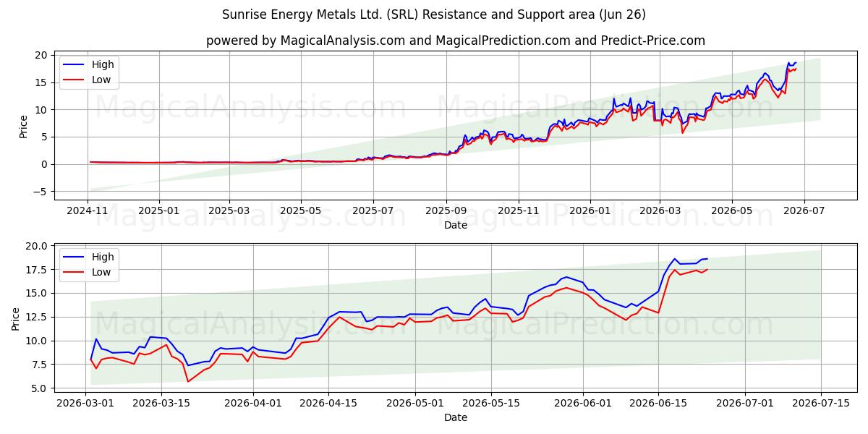Screen dimensions: 868x434
Task: Click the -5 price tick on top chart
Action: click(x=41, y=192)
